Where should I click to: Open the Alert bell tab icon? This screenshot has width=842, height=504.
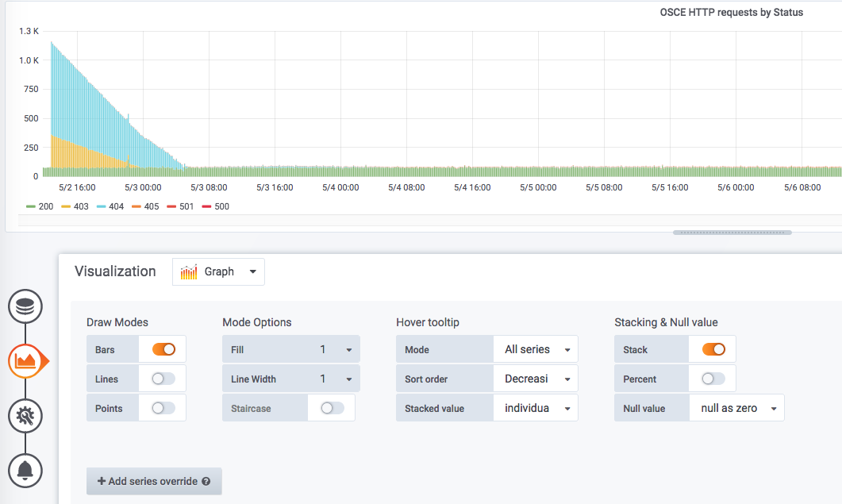point(25,471)
